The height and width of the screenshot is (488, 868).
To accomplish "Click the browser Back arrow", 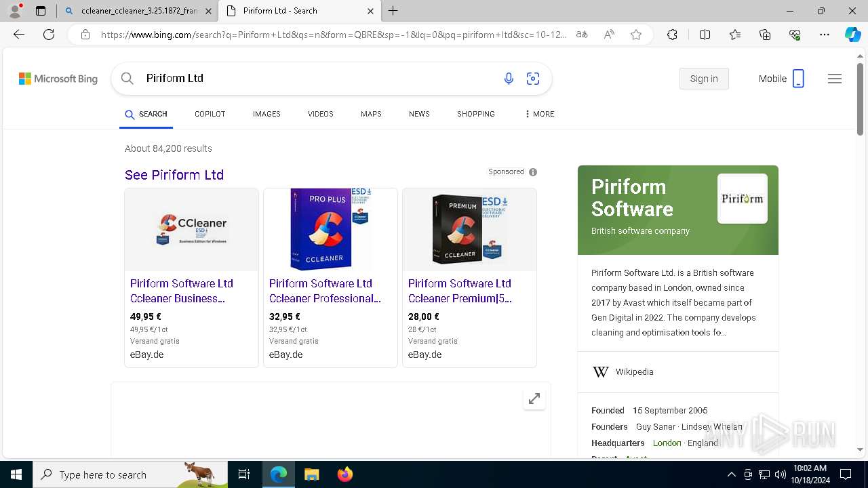I will coord(19,35).
